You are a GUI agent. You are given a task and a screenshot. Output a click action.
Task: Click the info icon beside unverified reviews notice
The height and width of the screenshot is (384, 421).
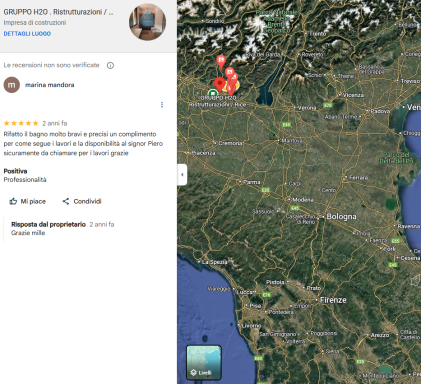pos(110,65)
